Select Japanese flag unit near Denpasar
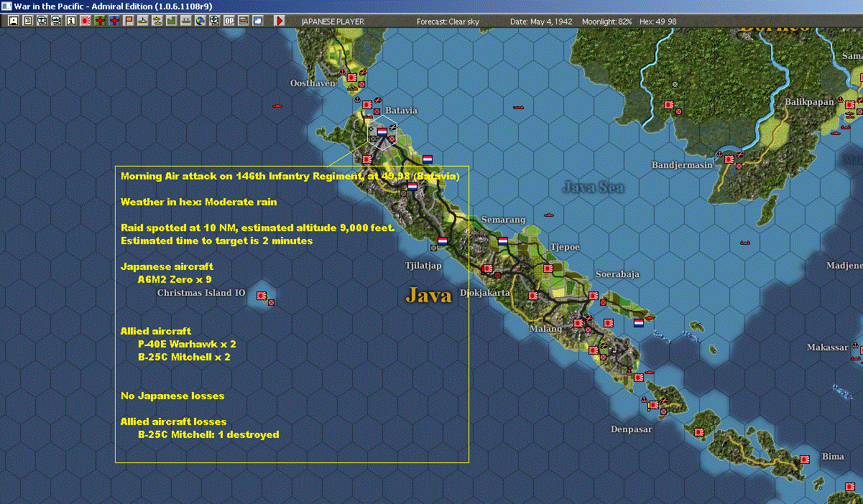The width and height of the screenshot is (863, 504). click(x=654, y=405)
